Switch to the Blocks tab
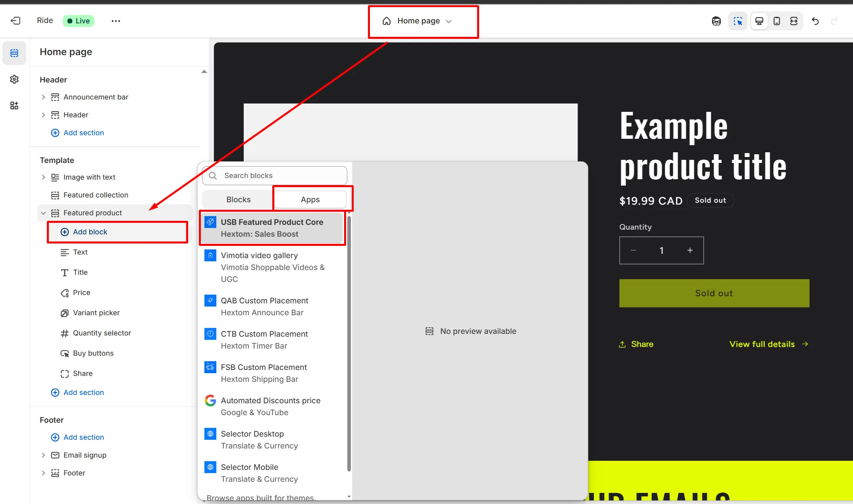Screen dimensions: 853x504 coord(239,199)
